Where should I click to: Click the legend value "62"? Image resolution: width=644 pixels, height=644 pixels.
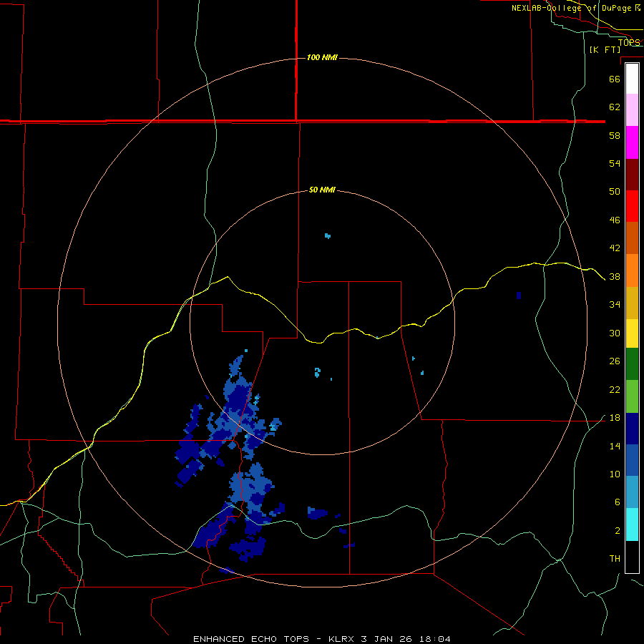point(615,107)
